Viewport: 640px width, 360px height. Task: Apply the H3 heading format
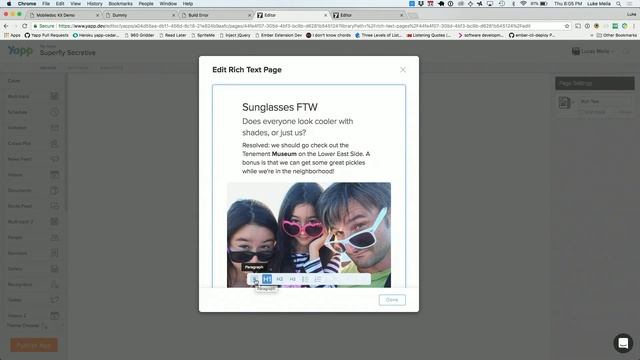click(x=292, y=279)
